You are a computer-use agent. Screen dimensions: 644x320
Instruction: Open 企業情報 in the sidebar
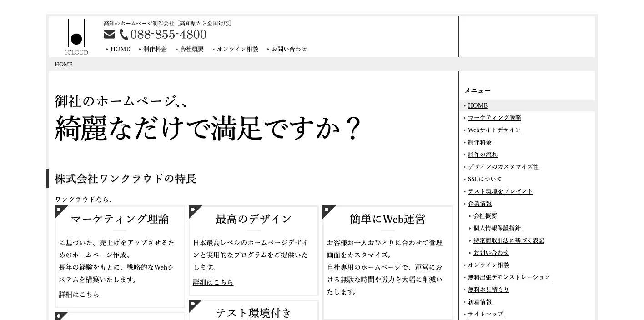click(x=480, y=204)
